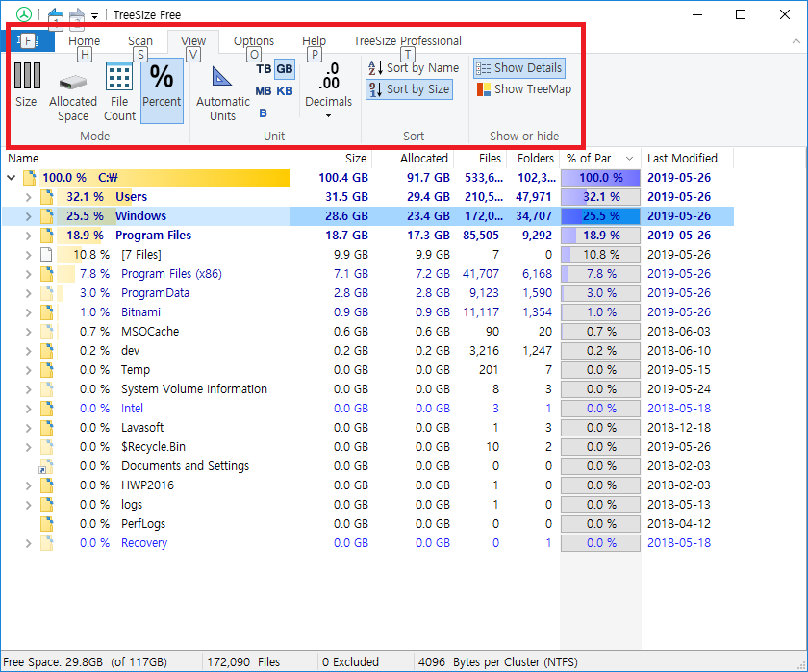Sort the list by Size
The width and height of the screenshot is (808, 672).
(409, 89)
